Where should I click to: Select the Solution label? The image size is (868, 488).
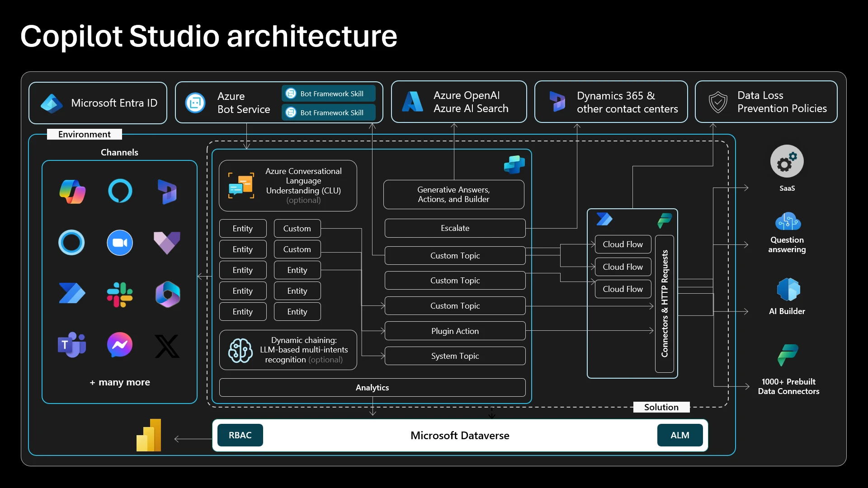(661, 407)
